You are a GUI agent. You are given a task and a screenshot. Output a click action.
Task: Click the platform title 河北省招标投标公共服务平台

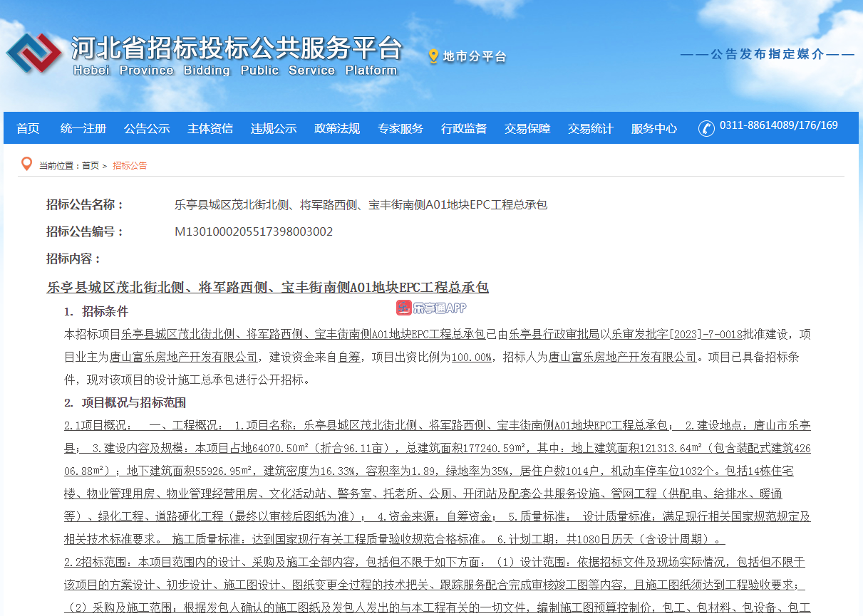pyautogui.click(x=236, y=48)
